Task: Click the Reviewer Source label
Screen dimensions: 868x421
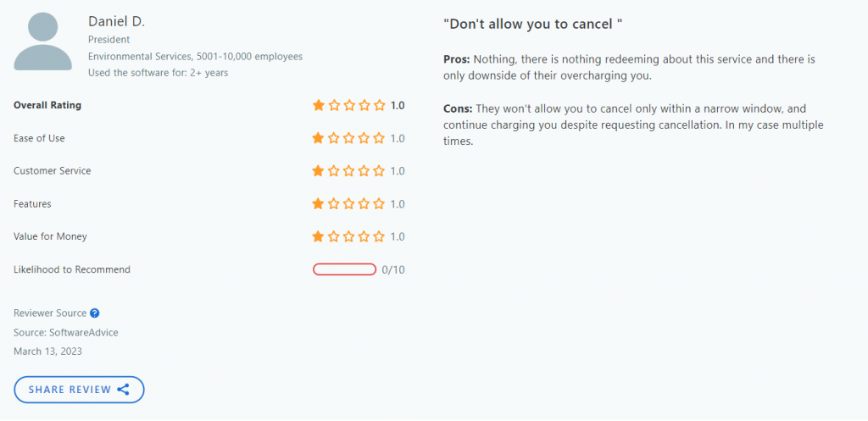Action: [50, 313]
